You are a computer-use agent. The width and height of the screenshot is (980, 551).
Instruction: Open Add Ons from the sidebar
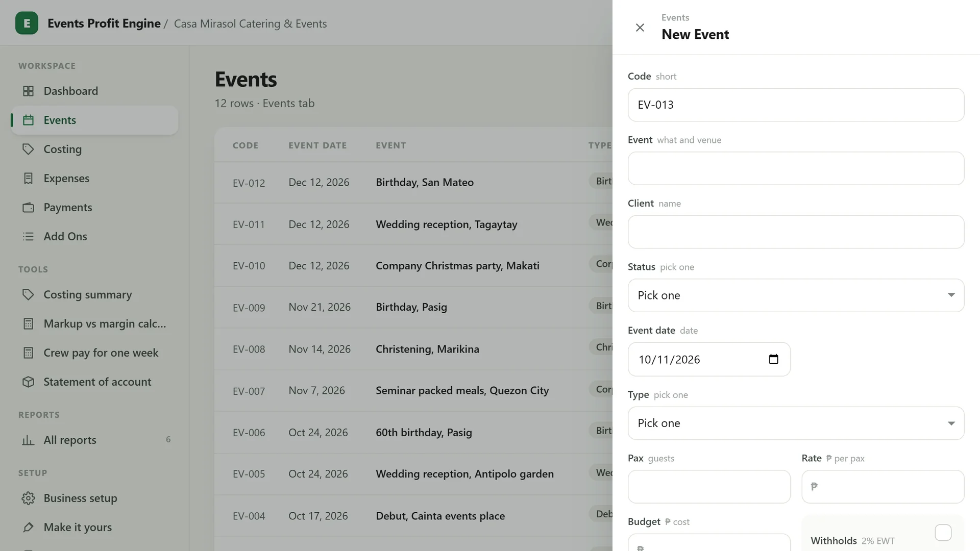coord(94,236)
